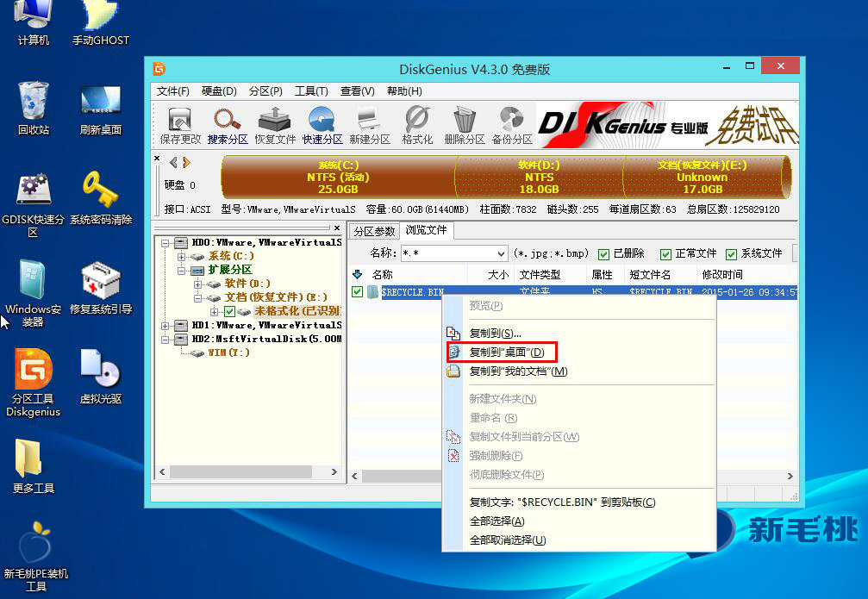868x599 pixels.
Task: Click the New Partition (新建分区) icon
Action: 370,126
